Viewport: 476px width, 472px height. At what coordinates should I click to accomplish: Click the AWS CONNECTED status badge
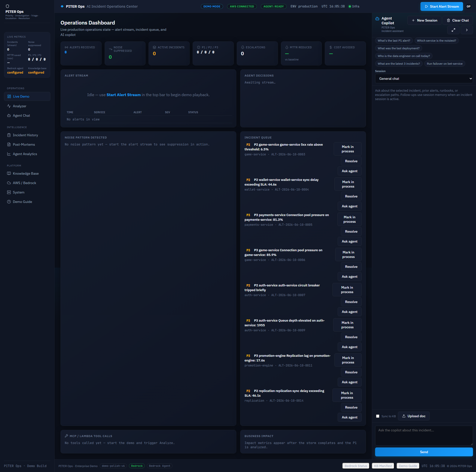(242, 6)
